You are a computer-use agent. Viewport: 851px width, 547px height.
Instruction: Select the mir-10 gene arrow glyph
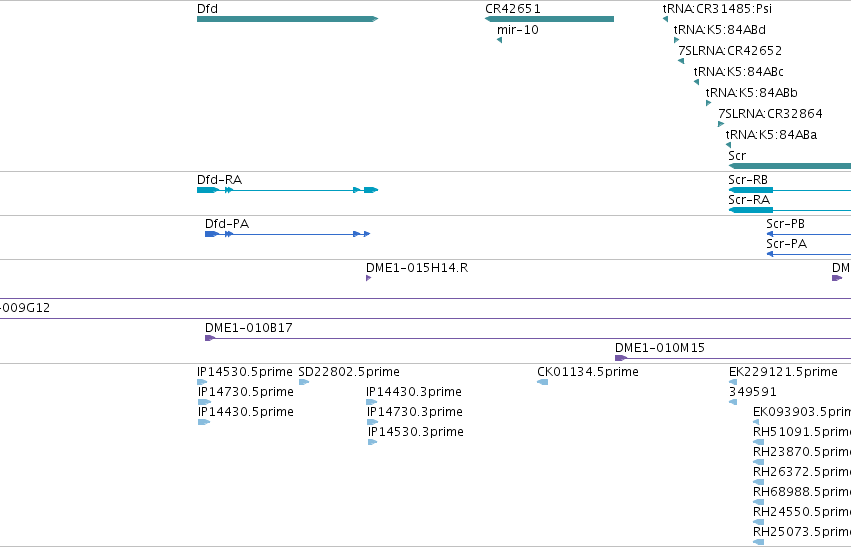[499, 40]
